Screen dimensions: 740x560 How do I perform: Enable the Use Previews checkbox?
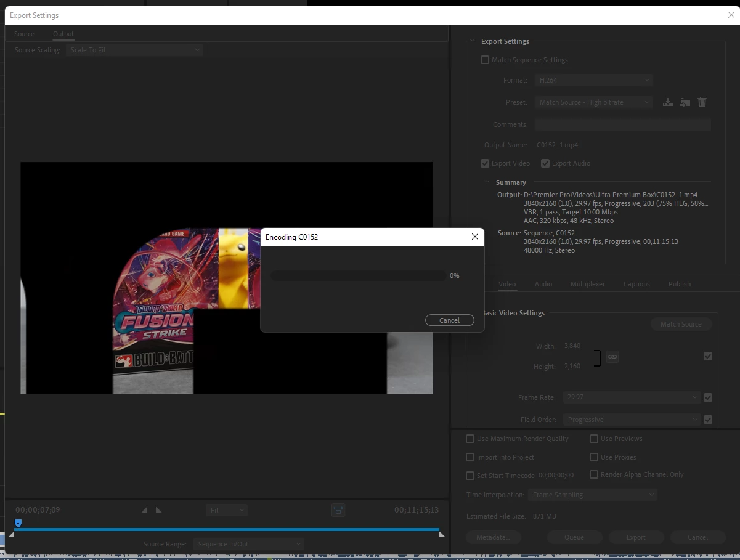pyautogui.click(x=594, y=439)
